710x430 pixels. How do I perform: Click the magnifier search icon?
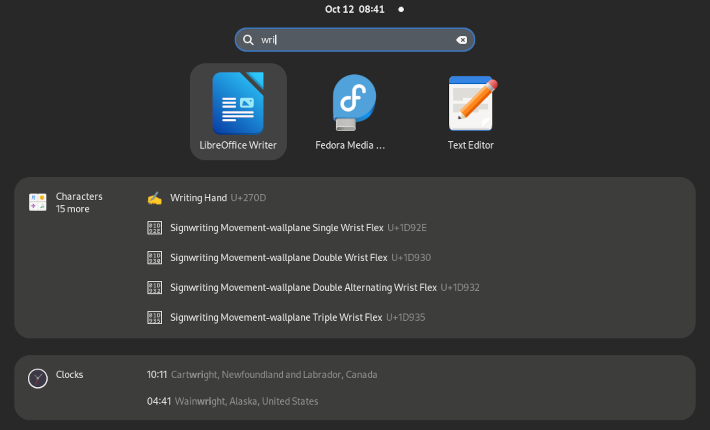click(x=248, y=40)
